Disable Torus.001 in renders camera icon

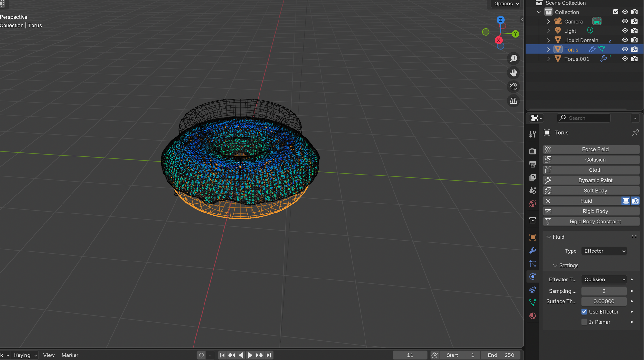634,59
